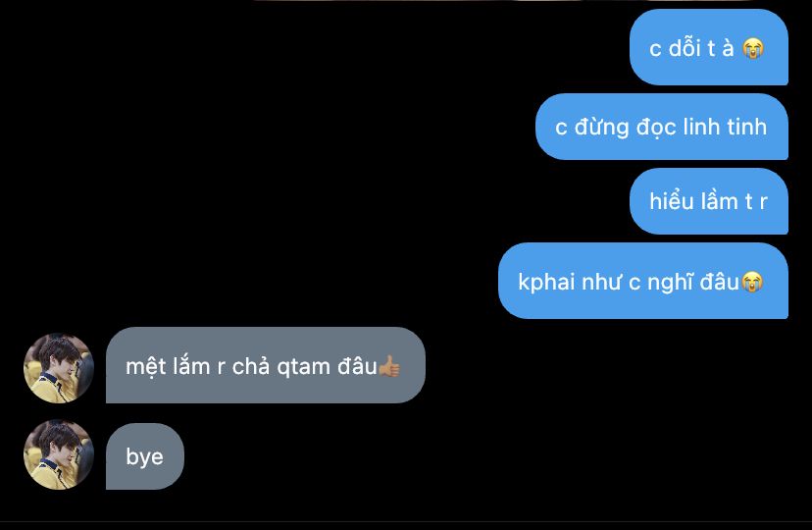Click the word "đừng" in the second message
Screen dimensions: 812x530
(601, 127)
